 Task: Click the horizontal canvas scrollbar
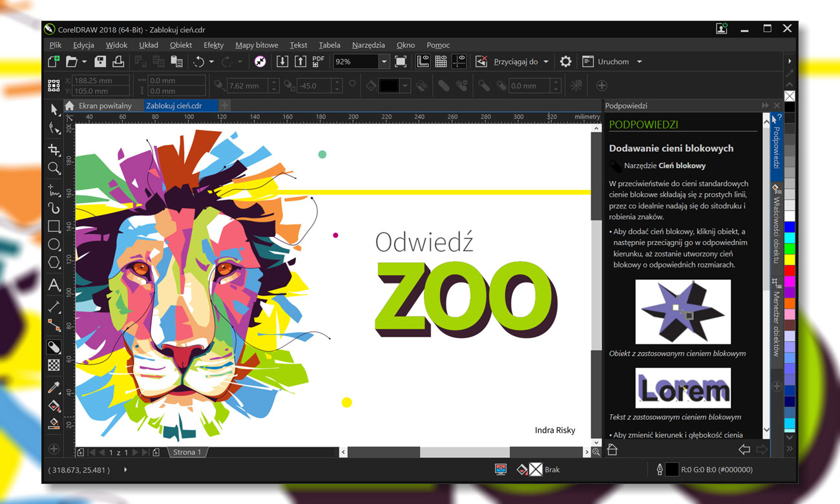pyautogui.click(x=465, y=452)
